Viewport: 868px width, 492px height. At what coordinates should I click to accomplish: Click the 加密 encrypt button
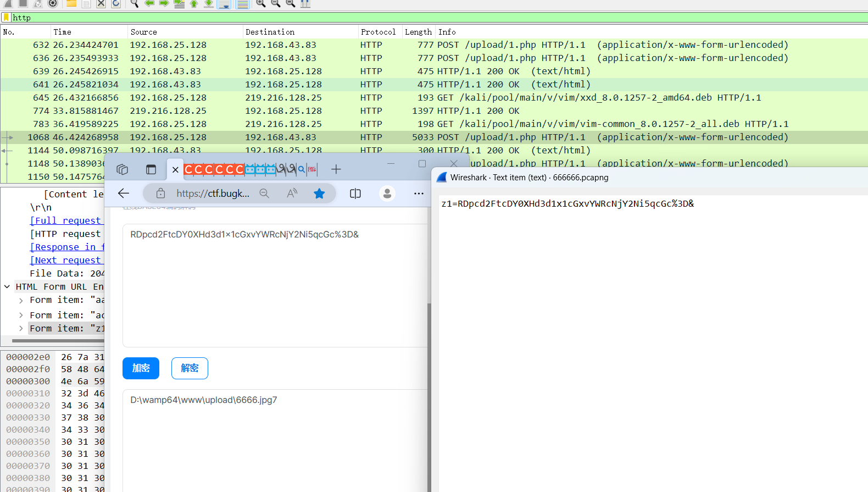pyautogui.click(x=141, y=368)
